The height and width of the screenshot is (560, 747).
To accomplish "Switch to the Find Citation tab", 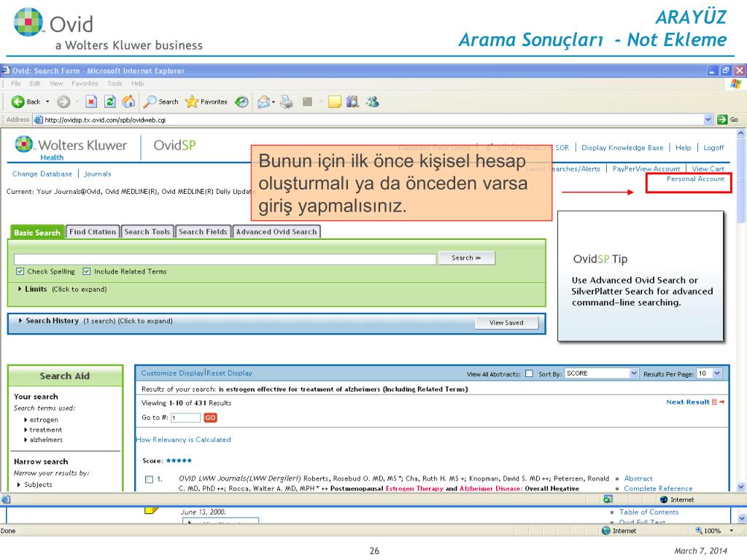I will [93, 231].
